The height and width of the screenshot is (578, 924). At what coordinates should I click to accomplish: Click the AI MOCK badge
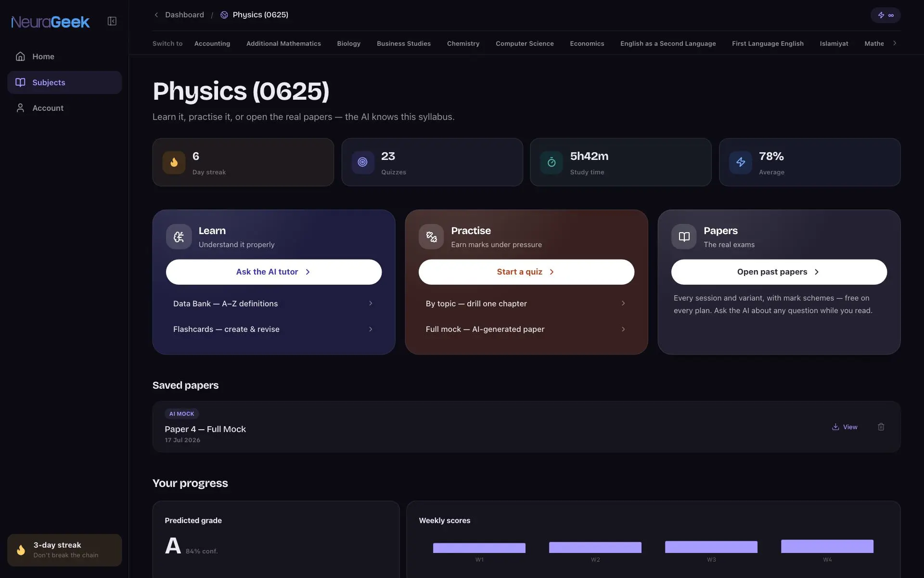click(x=182, y=414)
